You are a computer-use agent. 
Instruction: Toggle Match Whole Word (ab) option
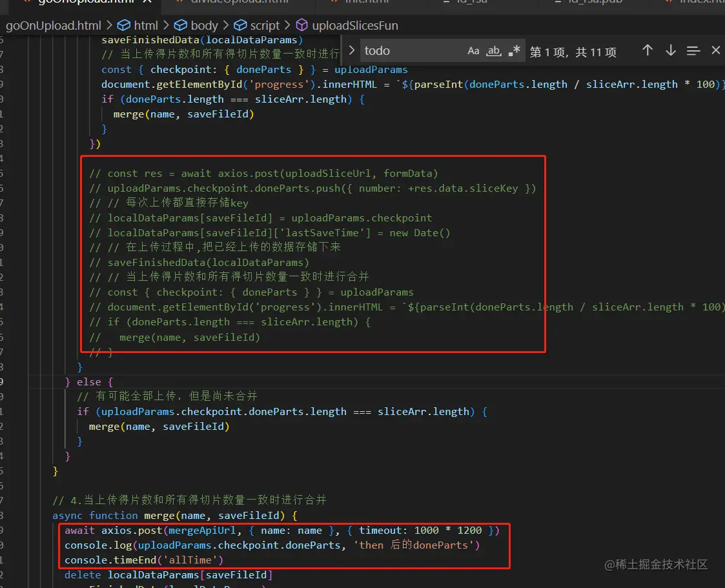494,51
